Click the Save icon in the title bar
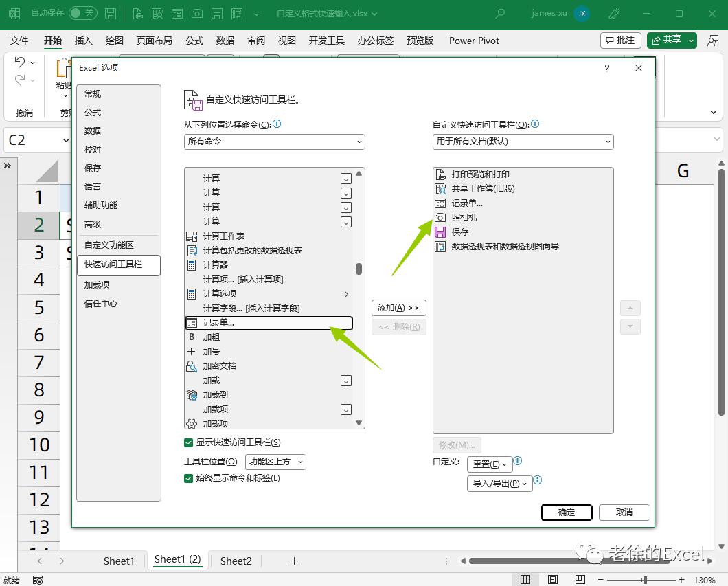This screenshot has height=586, width=728. tap(110, 13)
